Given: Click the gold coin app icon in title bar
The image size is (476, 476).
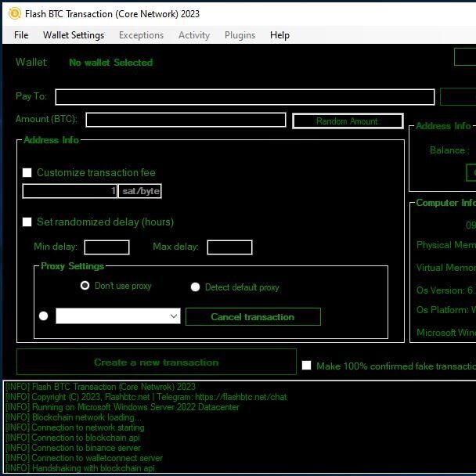Looking at the screenshot, I should tap(14, 13).
